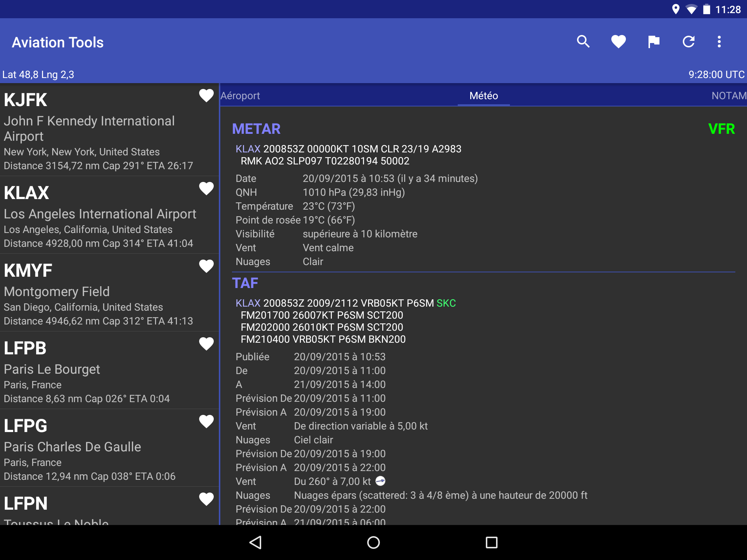Unfavorite KMYF Montgomery Field heart

pos(206,266)
